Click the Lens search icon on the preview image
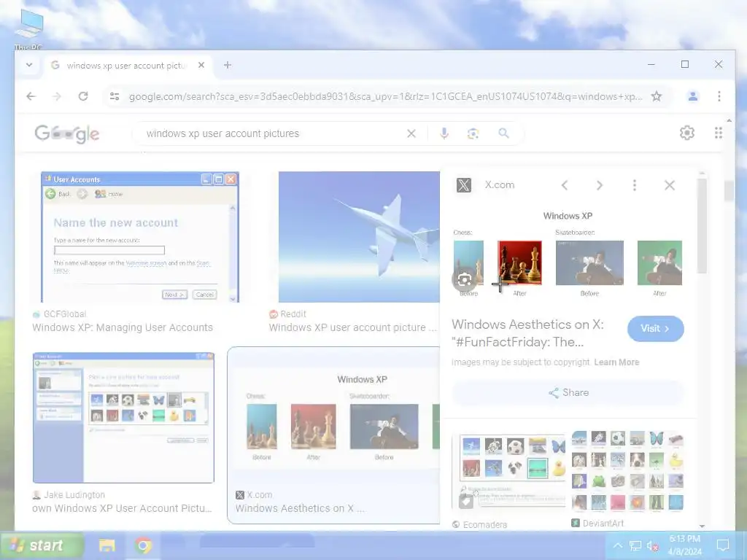 [465, 279]
